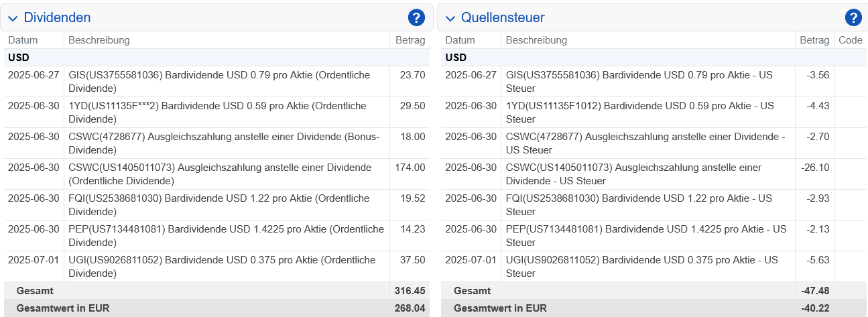Viewport: 868px width, 317px height.
Task: Click the UGI dividend amount 37.50
Action: point(412,260)
